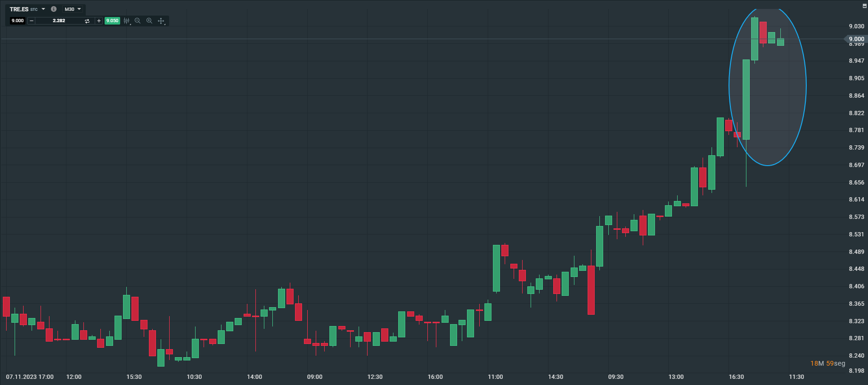Open the chart type candlestick icon
Viewport: 868px width, 385px height.
click(126, 21)
